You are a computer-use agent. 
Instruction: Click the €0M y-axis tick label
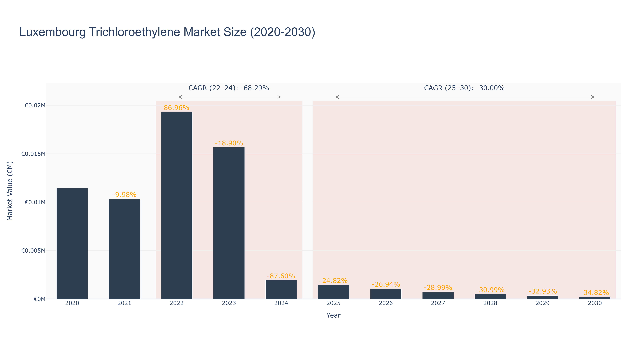(39, 299)
